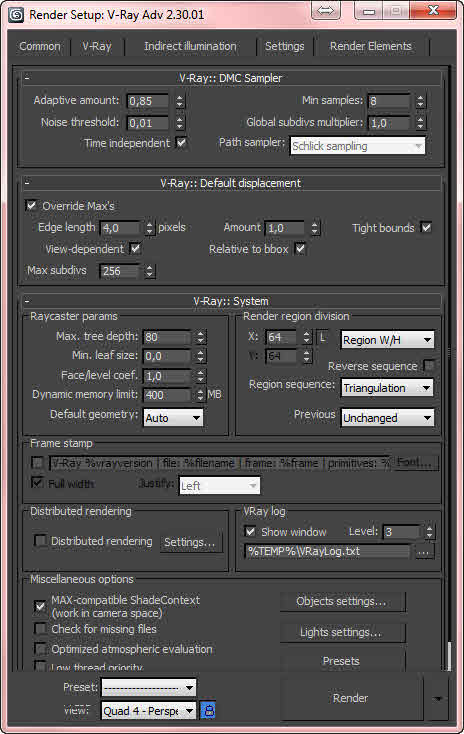Click the Min samples spinner arrows

420,101
